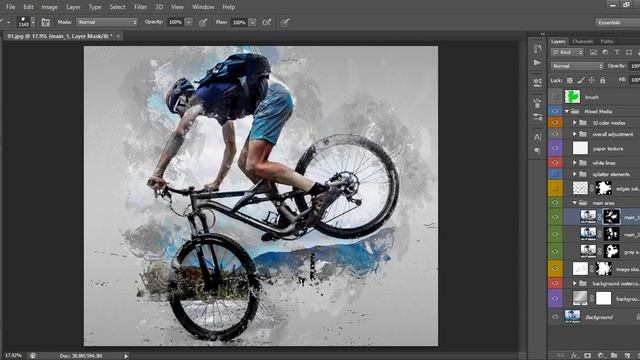Toggle overall adjustment group visibility
This screenshot has height=360, width=640.
[555, 134]
